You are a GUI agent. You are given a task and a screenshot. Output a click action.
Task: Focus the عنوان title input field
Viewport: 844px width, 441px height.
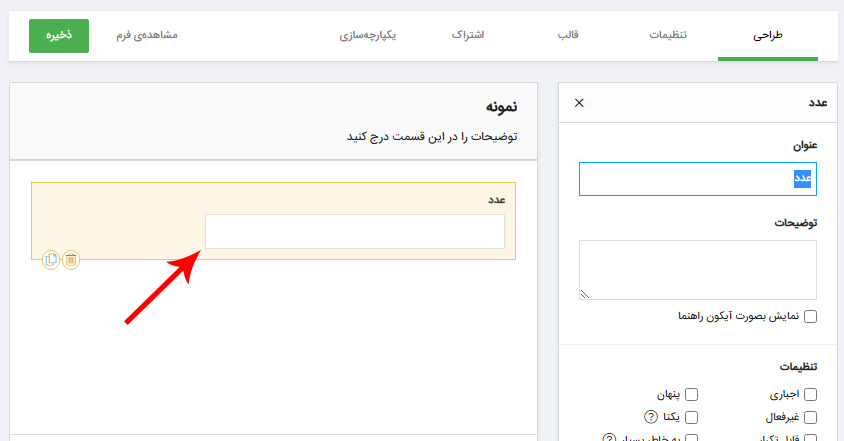[697, 179]
